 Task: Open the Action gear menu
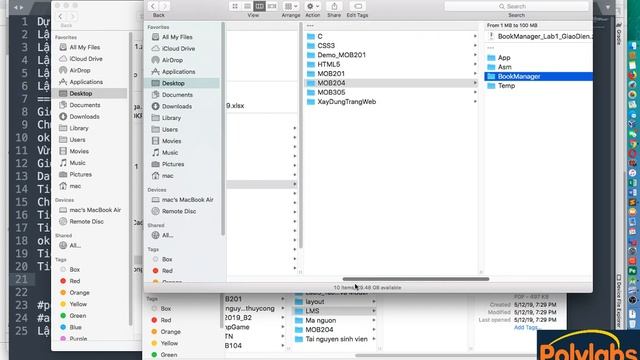(313, 6)
